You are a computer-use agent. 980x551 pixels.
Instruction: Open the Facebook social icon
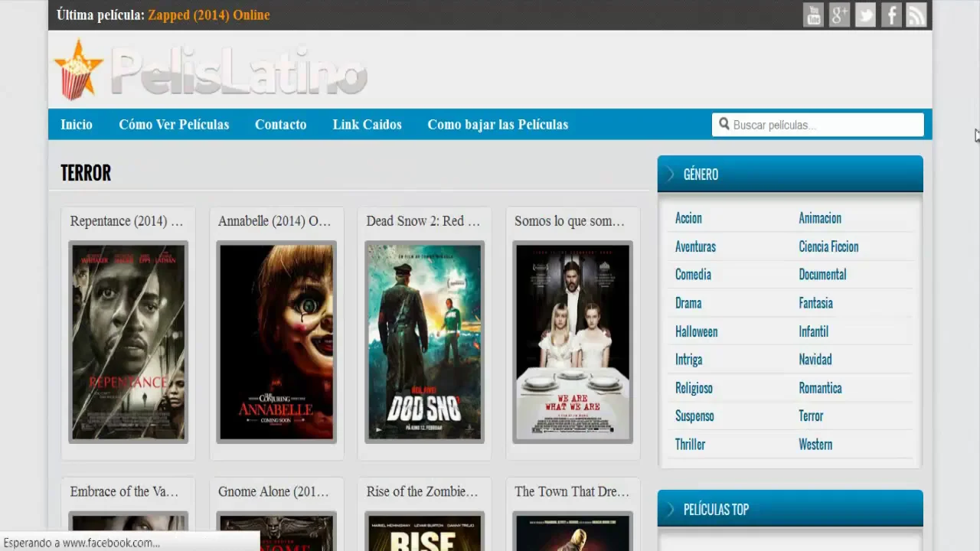[x=891, y=15]
